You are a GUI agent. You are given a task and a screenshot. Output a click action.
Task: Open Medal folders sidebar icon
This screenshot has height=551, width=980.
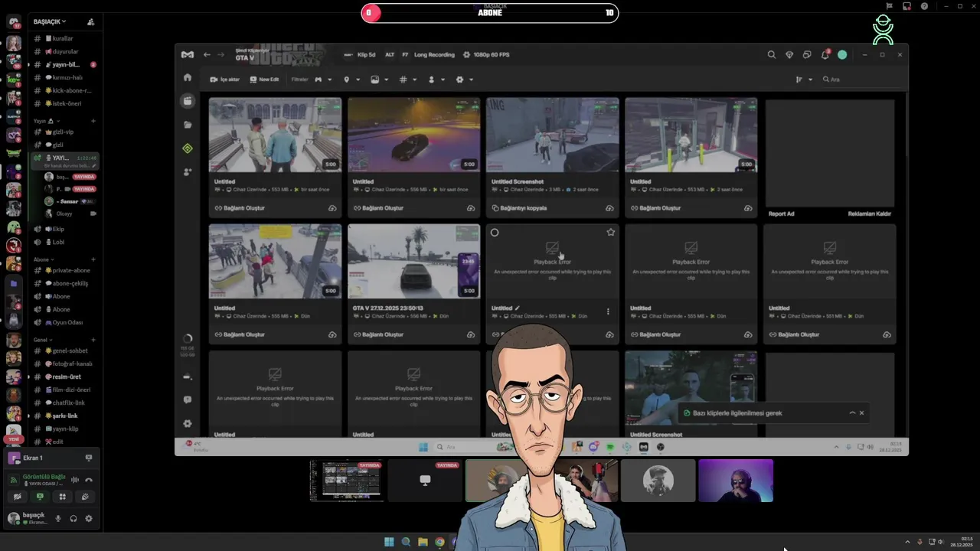point(188,125)
